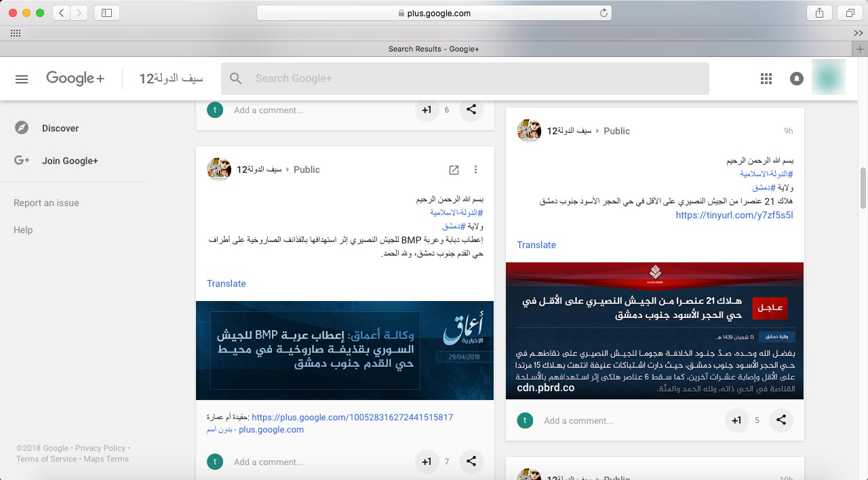Viewport: 868px width, 480px height.
Task: Select the Help item in the sidebar
Action: pyautogui.click(x=23, y=230)
